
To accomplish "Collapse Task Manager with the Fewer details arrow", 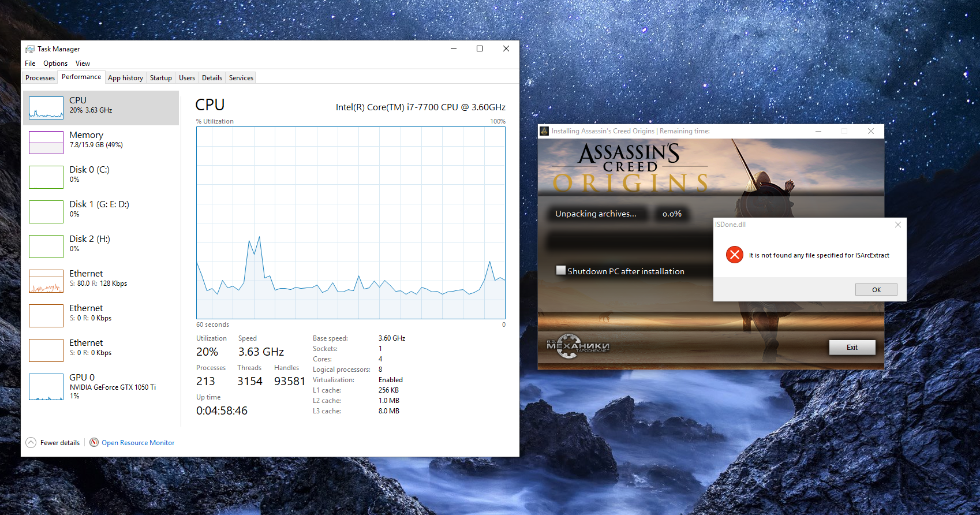I will (x=31, y=443).
